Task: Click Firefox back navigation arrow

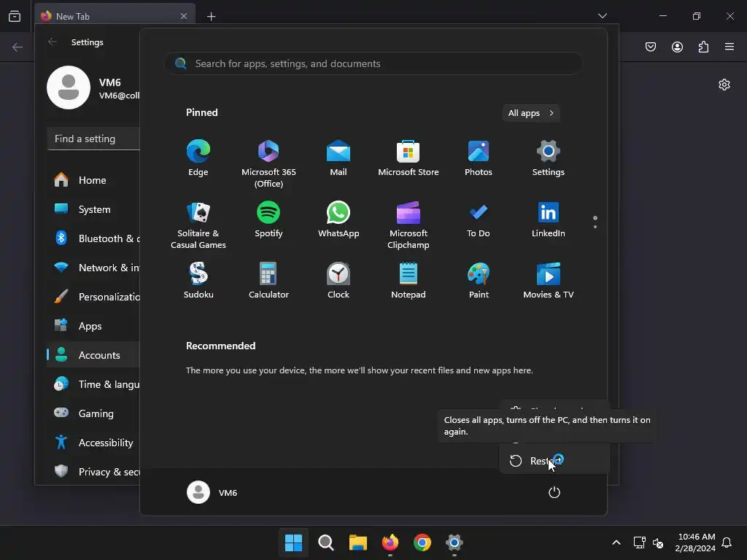Action: [x=18, y=47]
